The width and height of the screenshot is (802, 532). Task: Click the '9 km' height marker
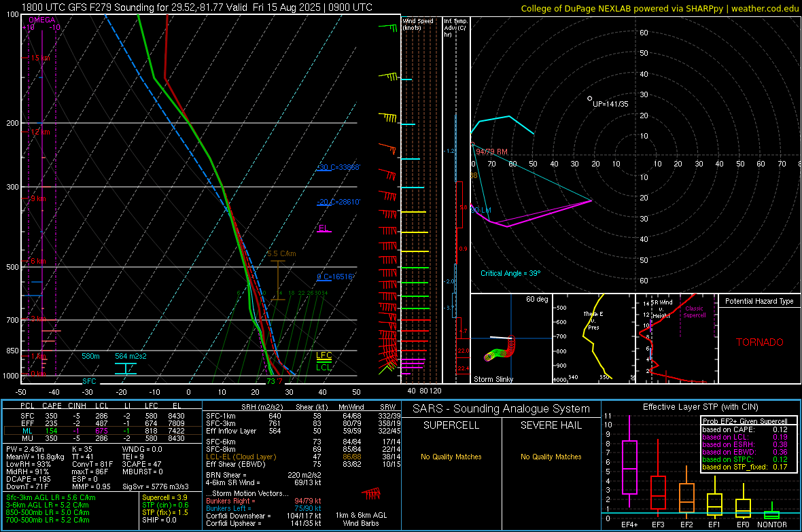pos(38,198)
